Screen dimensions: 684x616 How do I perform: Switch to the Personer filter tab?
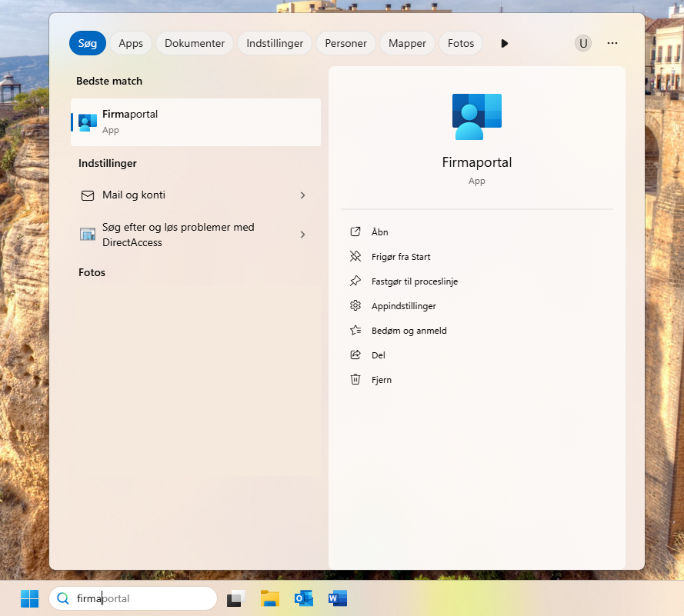click(345, 43)
